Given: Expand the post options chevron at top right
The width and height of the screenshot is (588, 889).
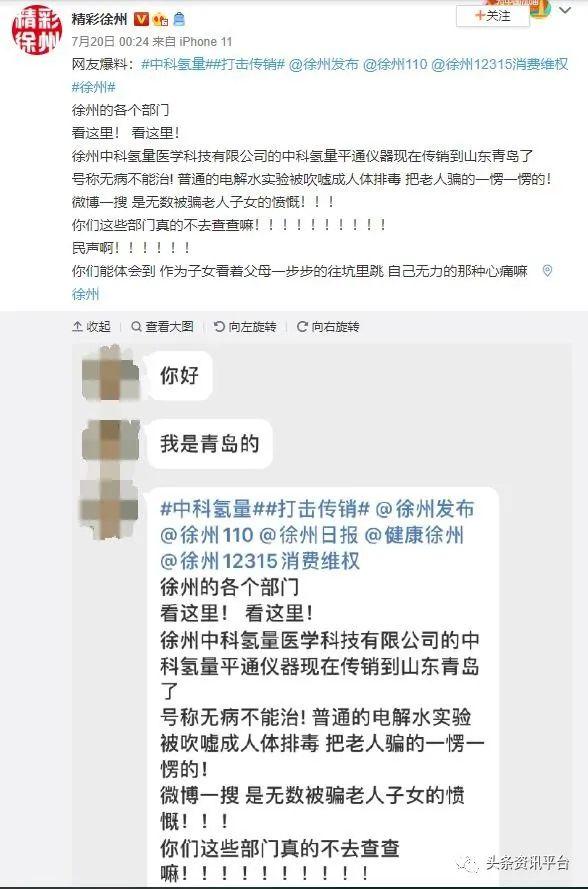Looking at the screenshot, I should 565,11.
